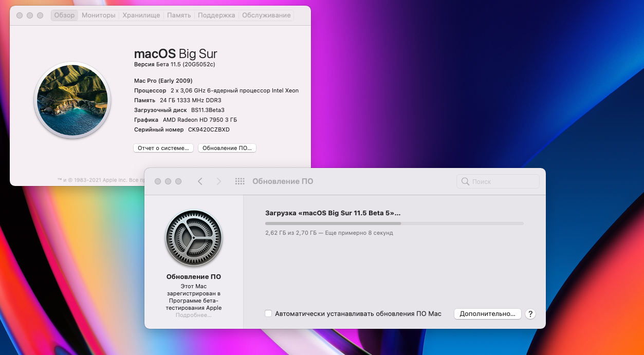The height and width of the screenshot is (355, 644).
Task: Click the AMD Radeon HD 7950 3 ГБ text
Action: click(200, 120)
